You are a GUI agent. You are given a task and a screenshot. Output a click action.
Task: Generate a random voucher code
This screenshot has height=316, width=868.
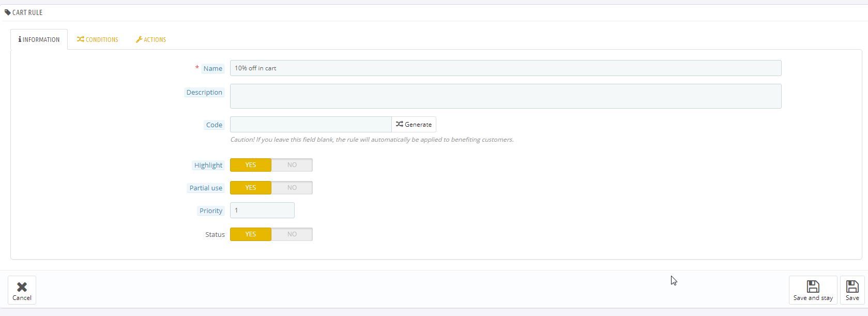(414, 125)
